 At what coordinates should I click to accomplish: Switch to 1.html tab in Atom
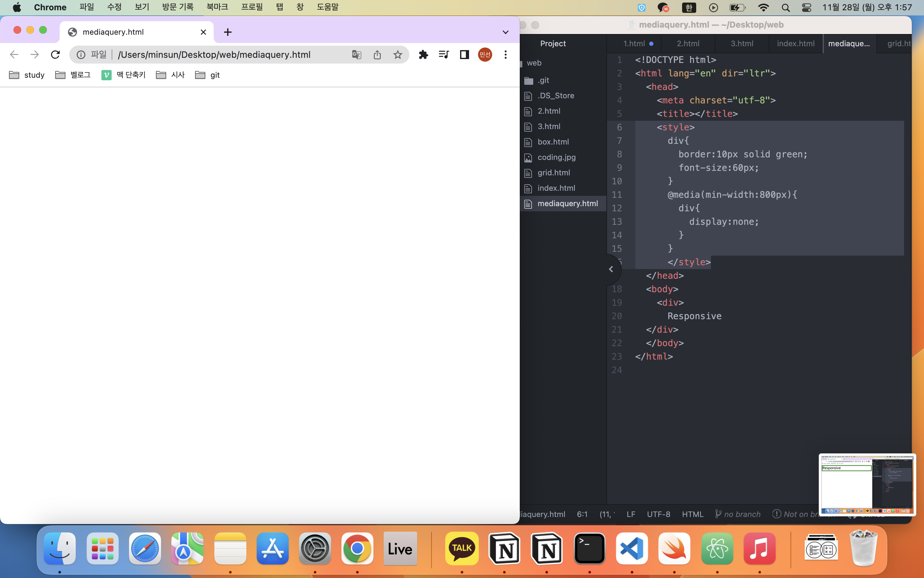point(634,44)
